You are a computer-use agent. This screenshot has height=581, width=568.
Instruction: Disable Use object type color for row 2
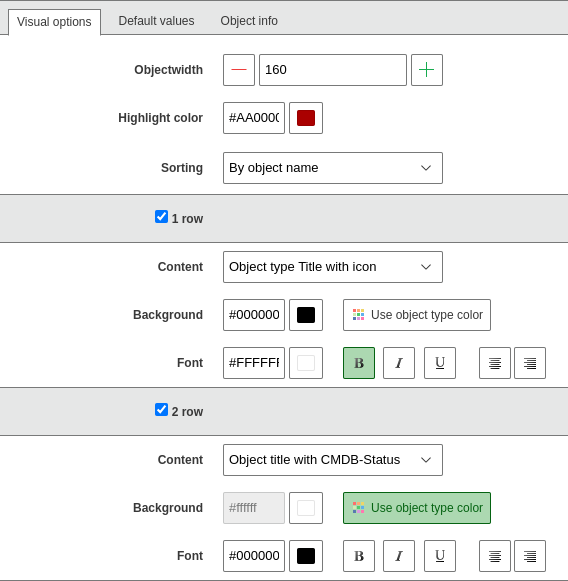[417, 508]
